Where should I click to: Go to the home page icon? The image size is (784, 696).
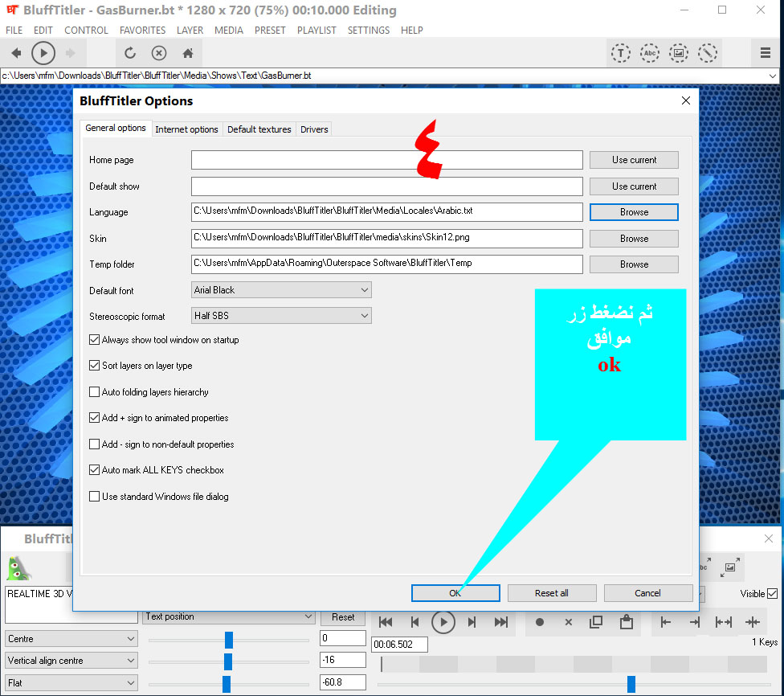[x=188, y=53]
